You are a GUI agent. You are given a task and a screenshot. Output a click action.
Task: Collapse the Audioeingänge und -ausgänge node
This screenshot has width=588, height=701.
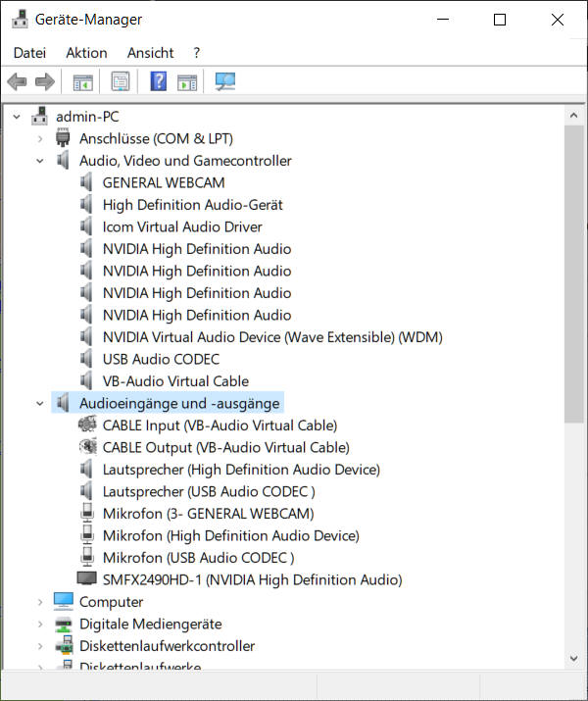coord(40,403)
